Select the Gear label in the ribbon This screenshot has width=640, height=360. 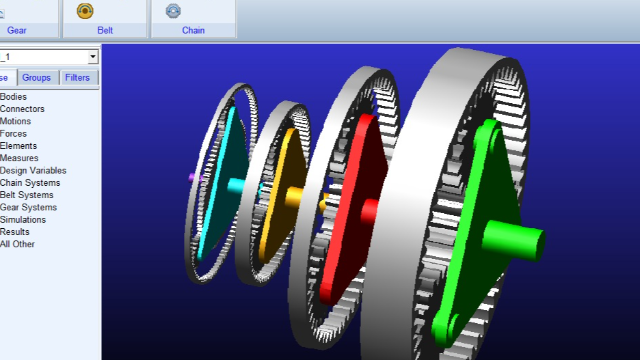pos(16,30)
